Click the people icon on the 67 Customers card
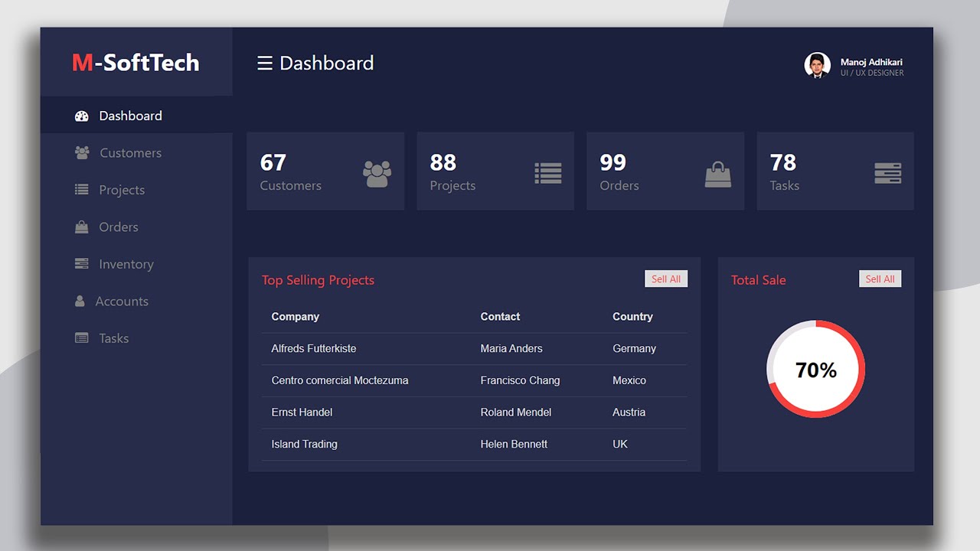 pyautogui.click(x=377, y=174)
